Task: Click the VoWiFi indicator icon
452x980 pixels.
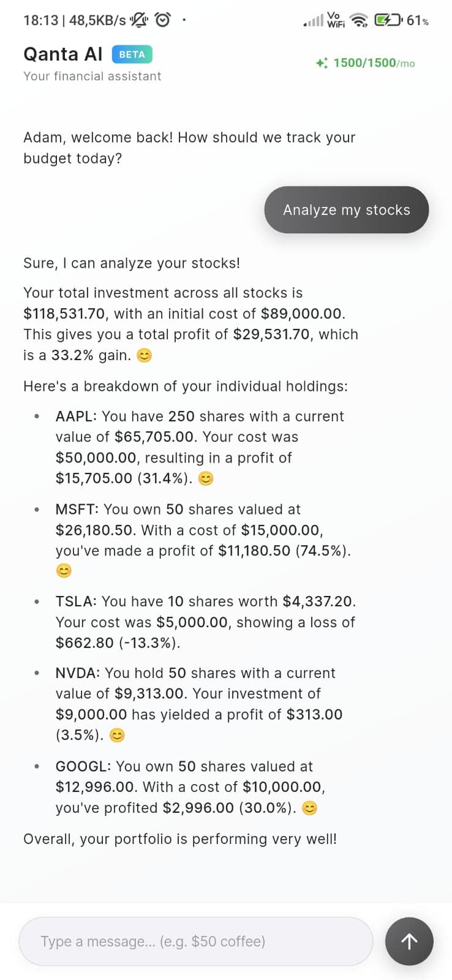Action: click(336, 20)
